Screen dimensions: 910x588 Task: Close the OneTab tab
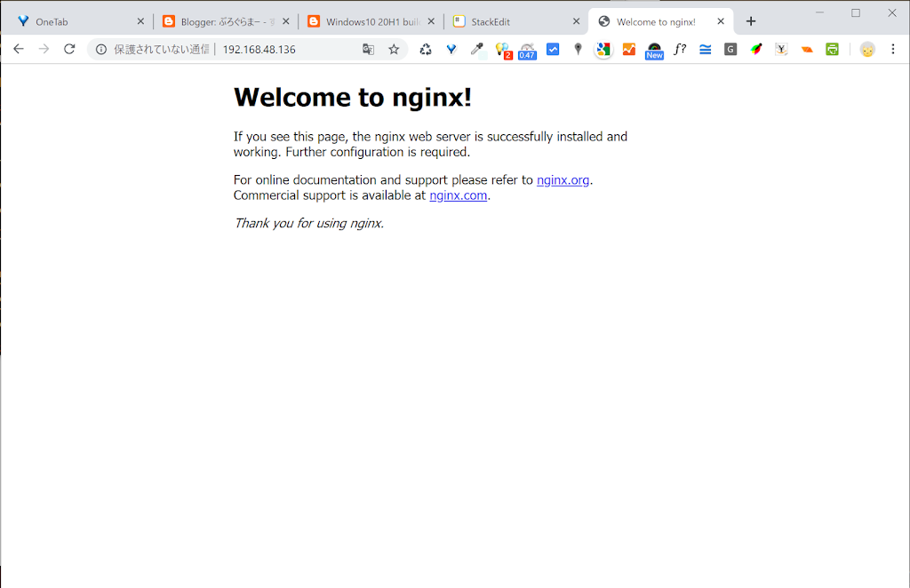[140, 21]
